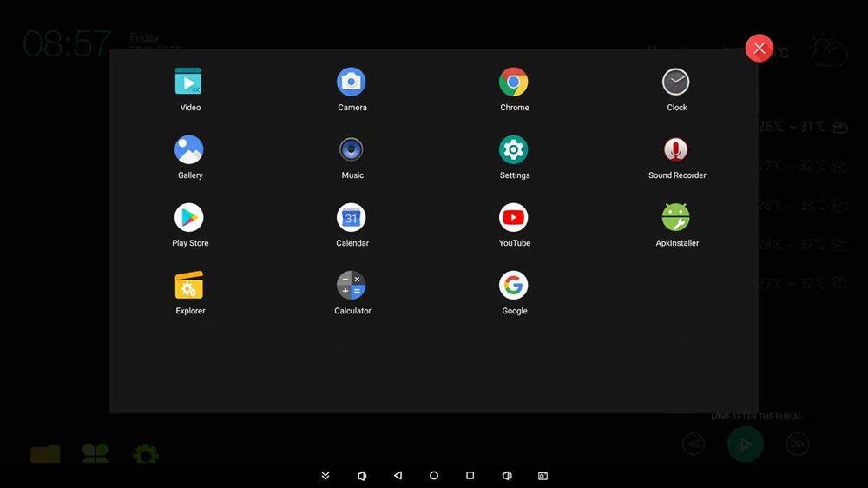
Task: Start the Sound Recorder app
Action: (675, 149)
